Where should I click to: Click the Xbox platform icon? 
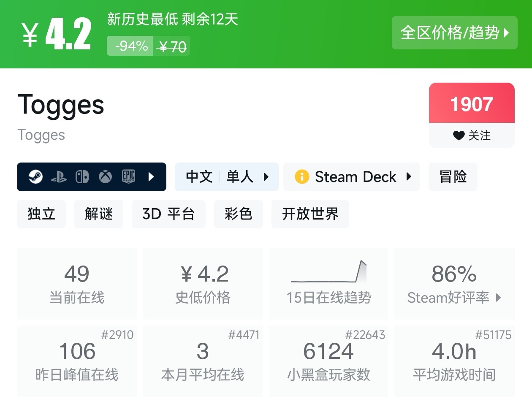[105, 176]
